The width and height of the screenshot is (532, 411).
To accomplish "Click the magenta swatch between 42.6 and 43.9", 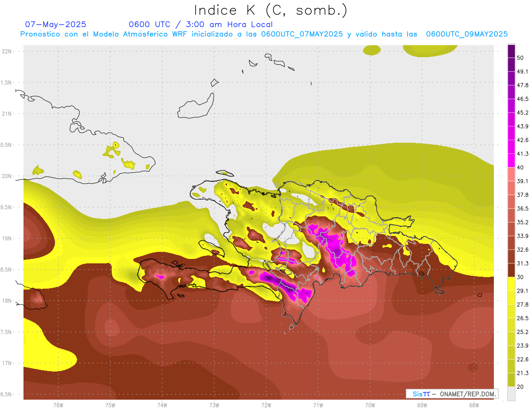I will [512, 133].
